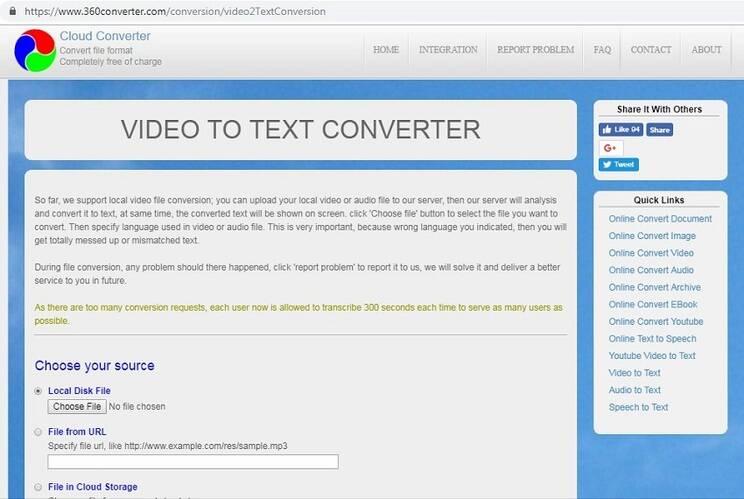
Task: Follow the Youtube Video to Text link
Action: [652, 356]
